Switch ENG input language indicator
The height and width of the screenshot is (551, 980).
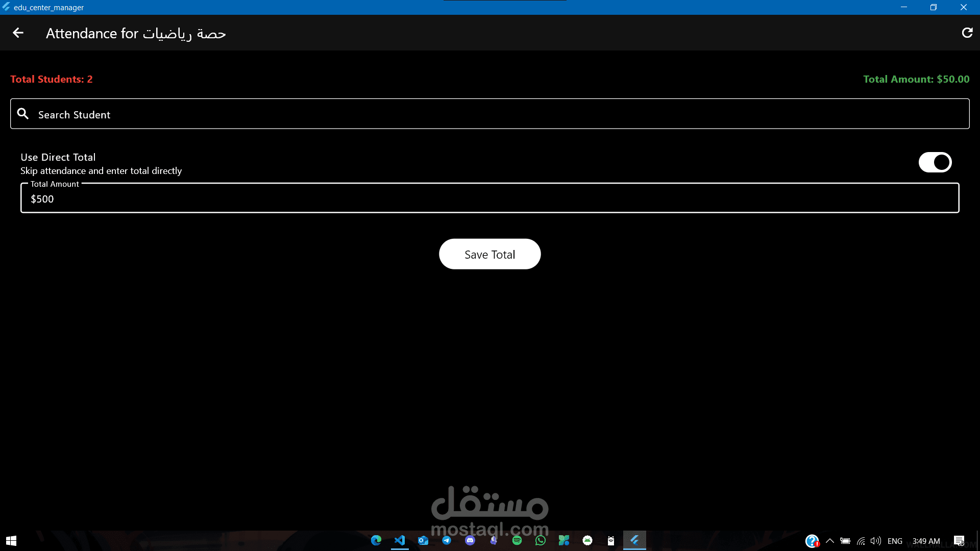[895, 541]
